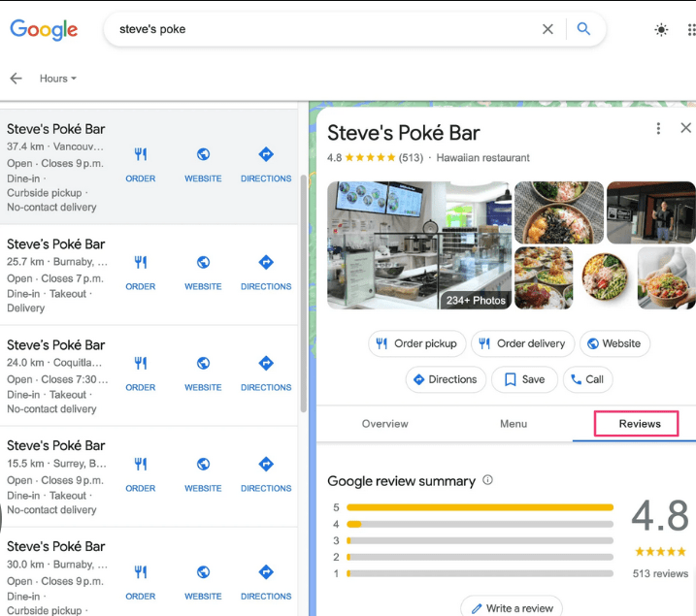Click the results list scrollbar
The image size is (696, 616).
pyautogui.click(x=304, y=293)
